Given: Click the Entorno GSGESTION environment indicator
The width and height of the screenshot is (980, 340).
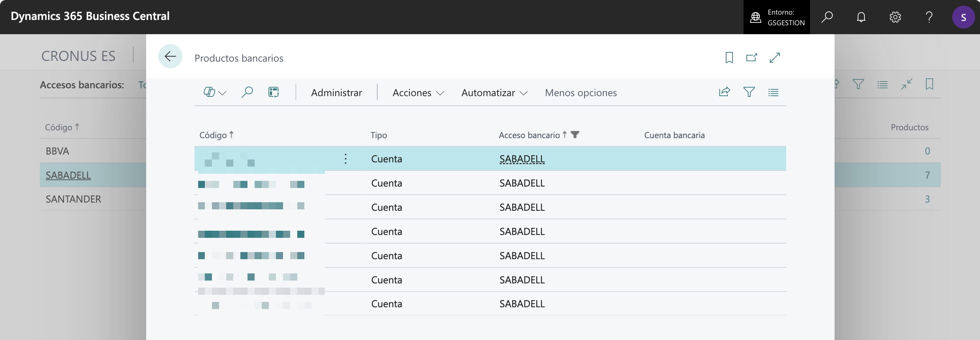Looking at the screenshot, I should pyautogui.click(x=777, y=17).
